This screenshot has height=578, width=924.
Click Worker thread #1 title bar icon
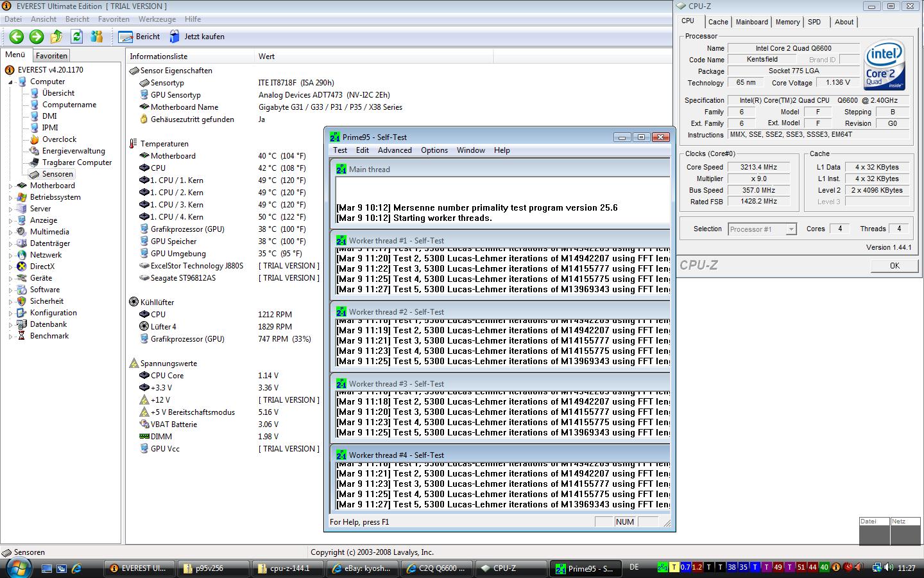point(341,241)
